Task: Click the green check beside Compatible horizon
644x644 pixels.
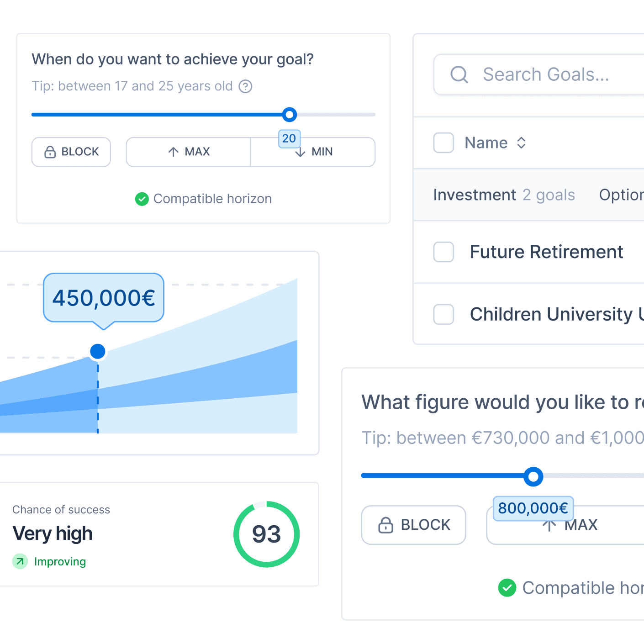Action: tap(142, 199)
